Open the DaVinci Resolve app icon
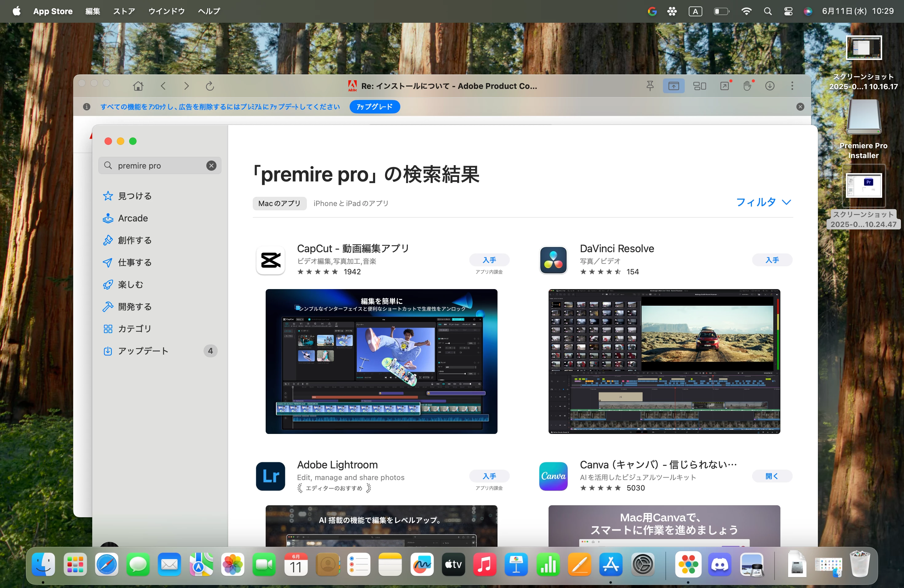Image resolution: width=904 pixels, height=588 pixels. click(553, 260)
